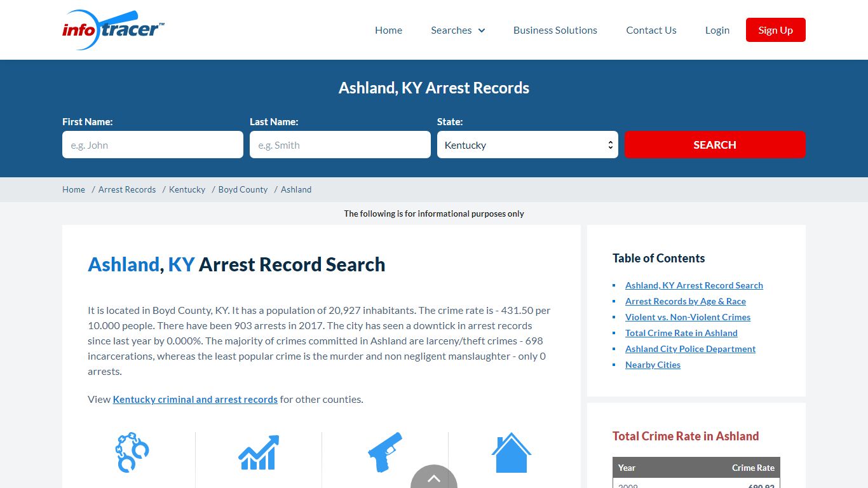The width and height of the screenshot is (868, 488).
Task: Select the Table of Contents heading
Action: coord(658,258)
